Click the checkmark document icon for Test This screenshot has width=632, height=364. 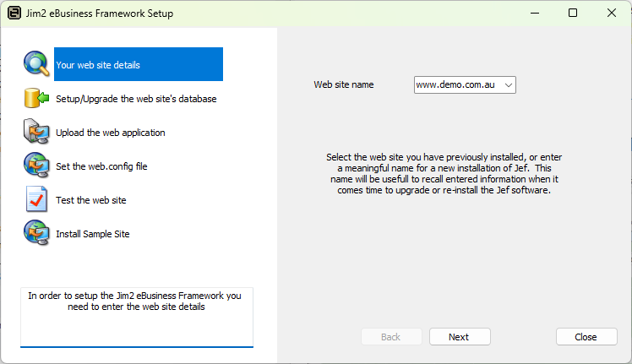(37, 199)
